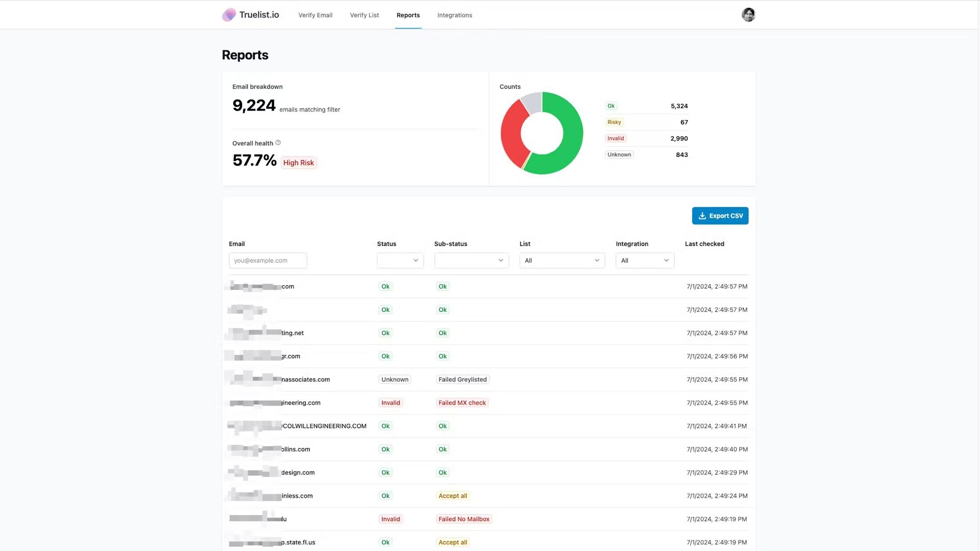Image resolution: width=980 pixels, height=551 pixels.
Task: Click the High Risk badge
Action: click(298, 163)
